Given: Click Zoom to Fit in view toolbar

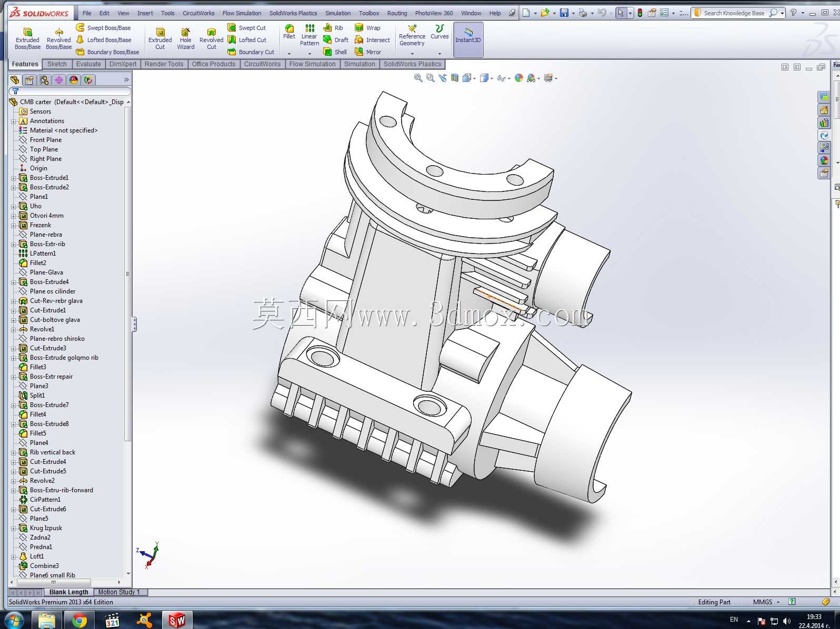Looking at the screenshot, I should (418, 78).
